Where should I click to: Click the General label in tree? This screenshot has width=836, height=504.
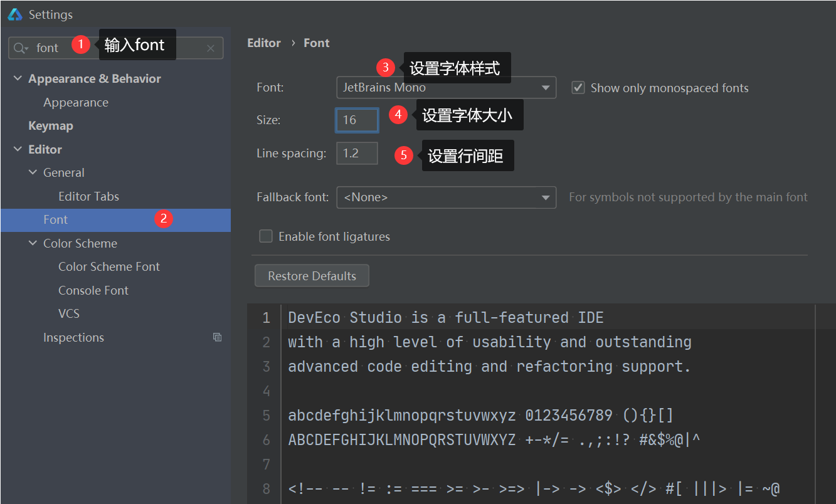pyautogui.click(x=64, y=173)
